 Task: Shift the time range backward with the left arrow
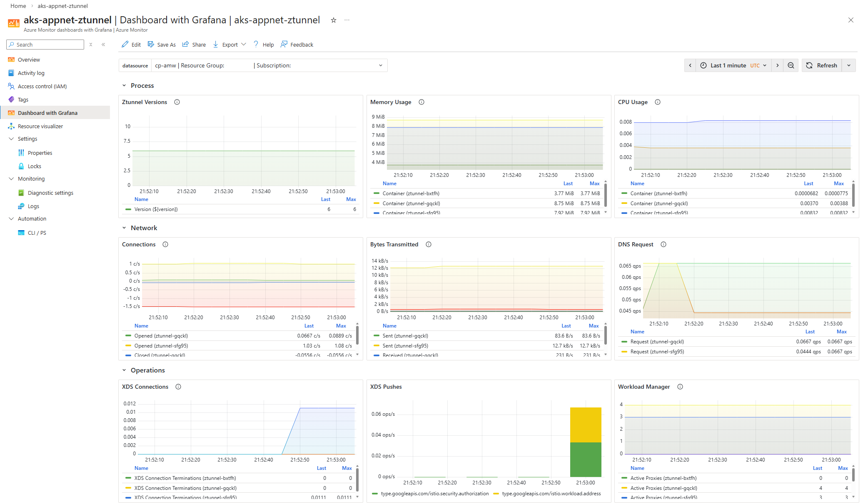tap(690, 65)
